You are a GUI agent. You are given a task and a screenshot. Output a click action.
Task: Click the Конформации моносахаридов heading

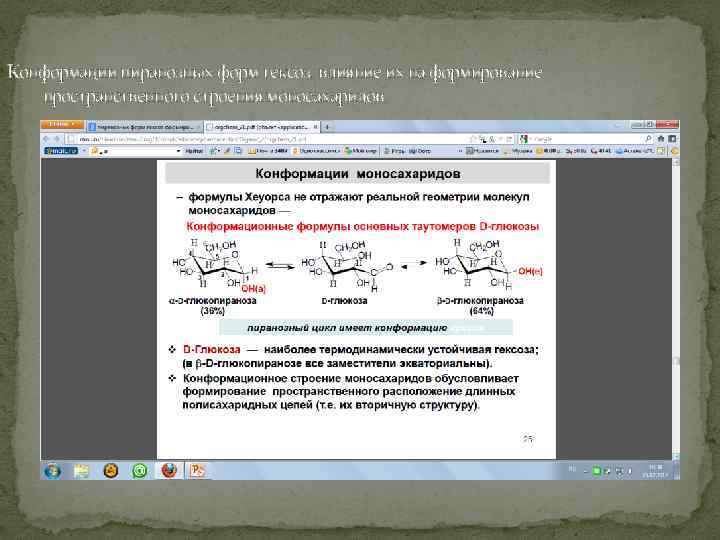tap(358, 174)
